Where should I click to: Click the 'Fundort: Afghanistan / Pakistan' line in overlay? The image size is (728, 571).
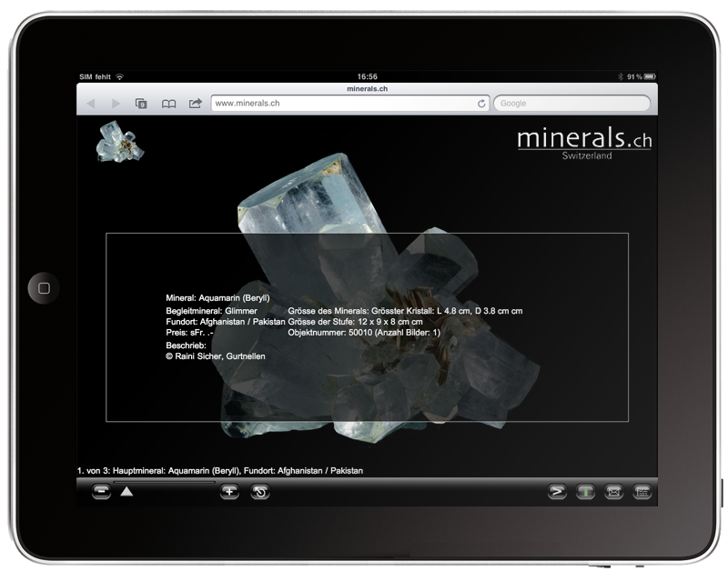226,322
